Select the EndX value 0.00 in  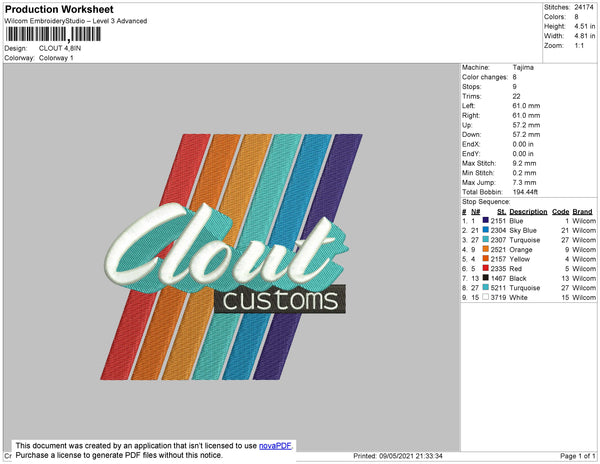tap(523, 144)
